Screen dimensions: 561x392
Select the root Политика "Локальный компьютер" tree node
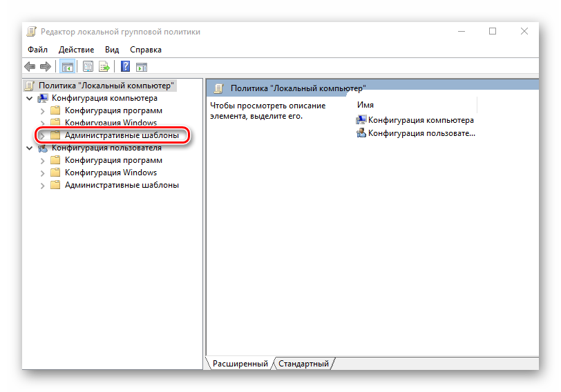tap(106, 86)
